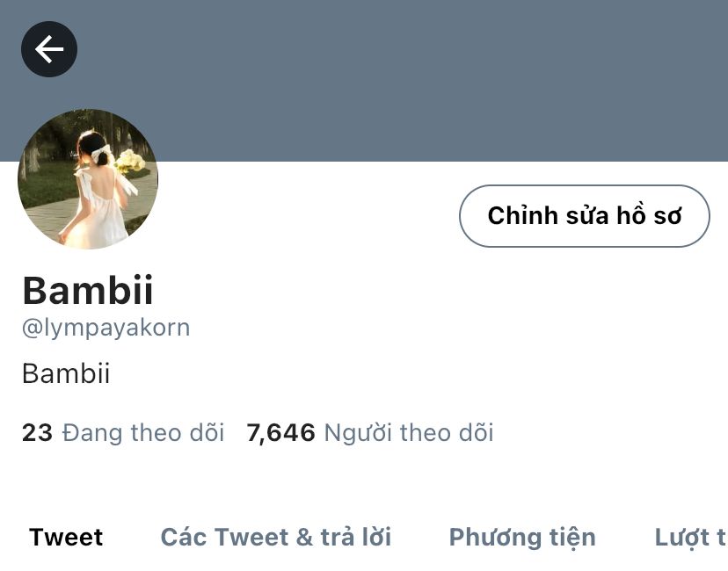Screen dimensions: 728x571
Task: Switch to the Phương tiện tab
Action: pos(522,538)
